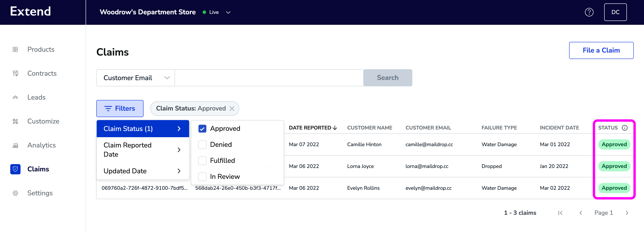Click the Analytics chart icon

point(15,145)
